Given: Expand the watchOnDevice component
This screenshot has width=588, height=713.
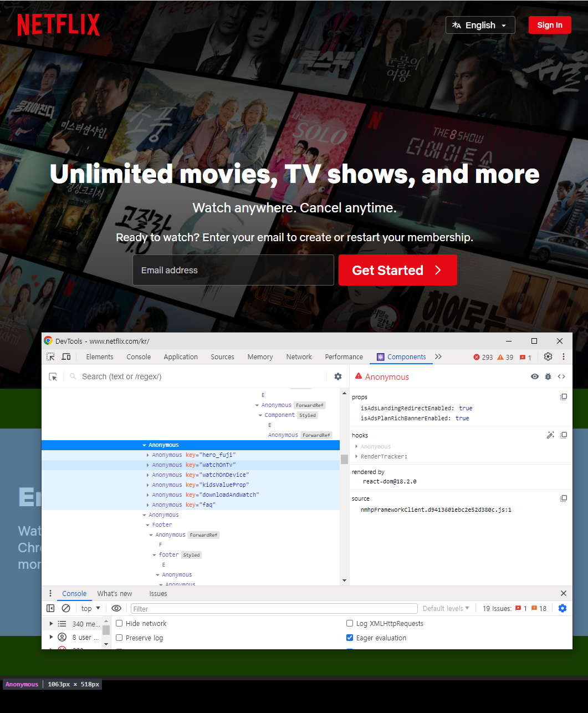Looking at the screenshot, I should tap(148, 475).
